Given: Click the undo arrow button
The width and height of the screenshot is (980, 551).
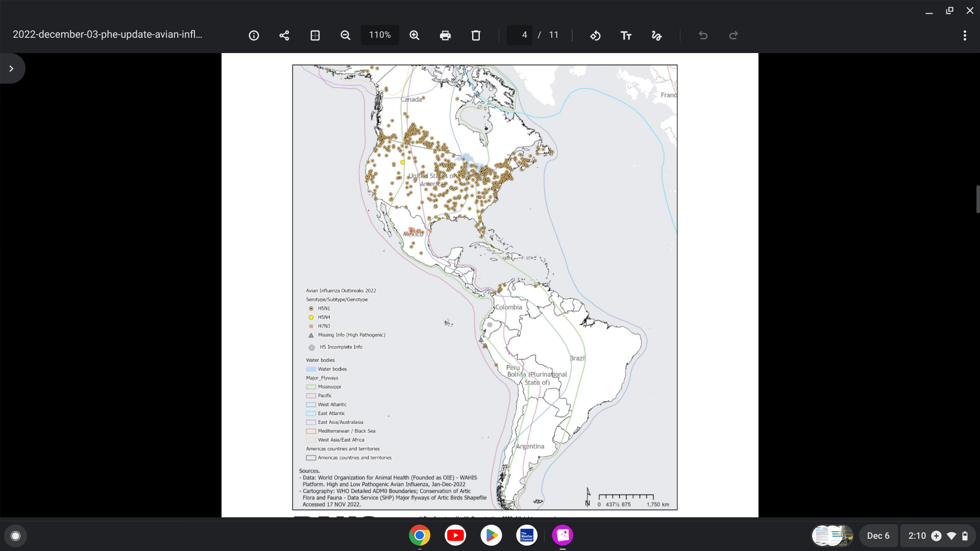Looking at the screenshot, I should (x=703, y=35).
